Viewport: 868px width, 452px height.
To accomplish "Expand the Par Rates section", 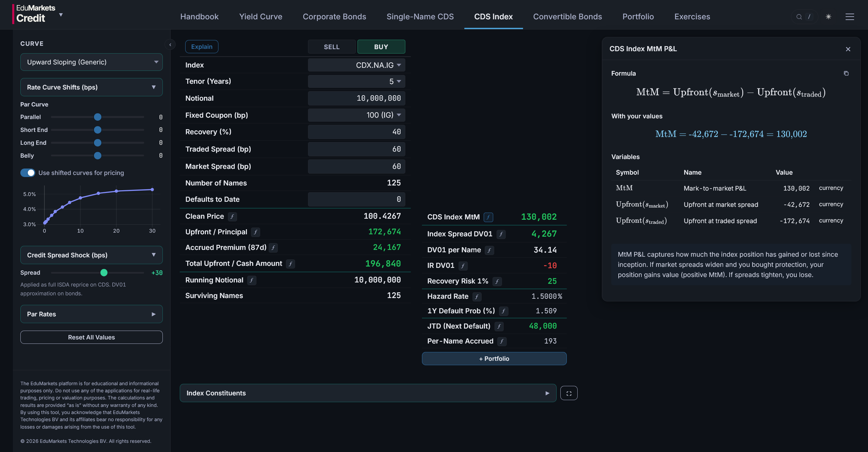I will [x=92, y=314].
